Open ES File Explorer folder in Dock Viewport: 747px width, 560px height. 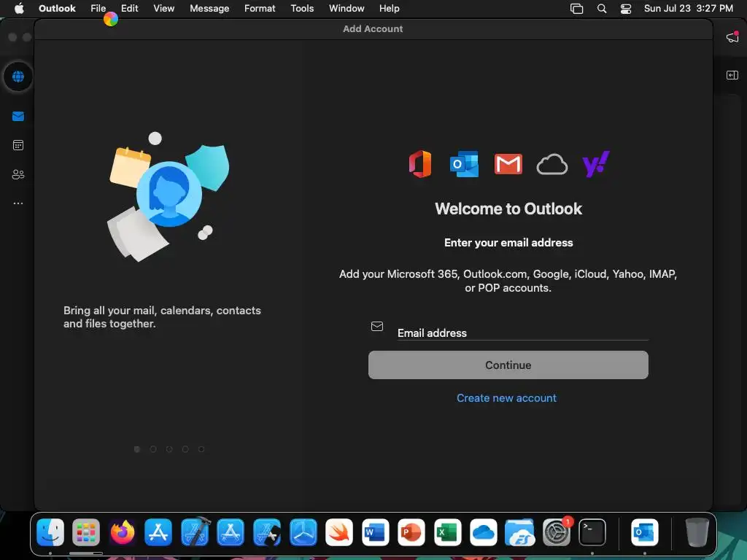[x=519, y=532]
